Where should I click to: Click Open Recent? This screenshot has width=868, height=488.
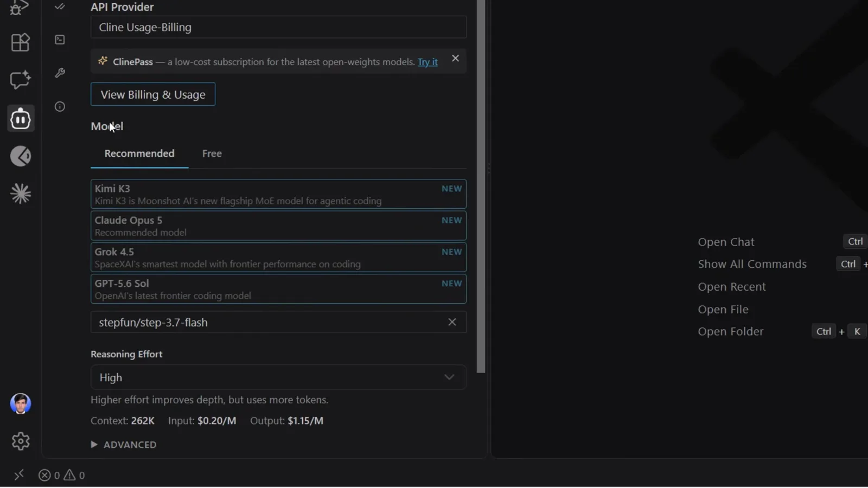(x=732, y=287)
